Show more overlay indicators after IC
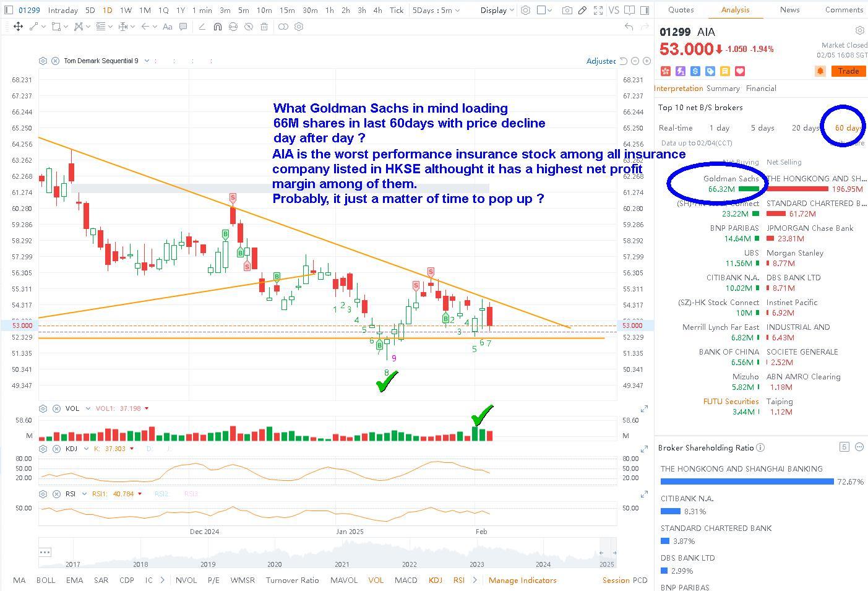The image size is (868, 591). [162, 580]
